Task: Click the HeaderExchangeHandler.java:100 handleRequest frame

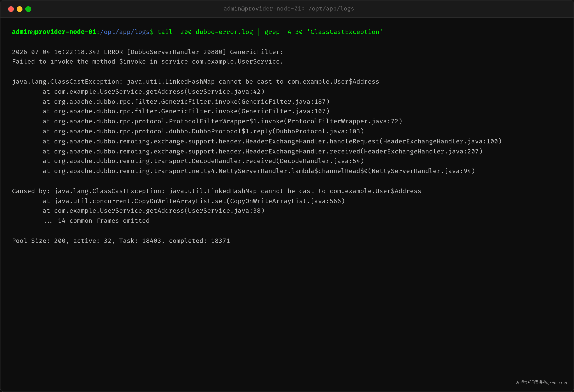Action: [272, 142]
